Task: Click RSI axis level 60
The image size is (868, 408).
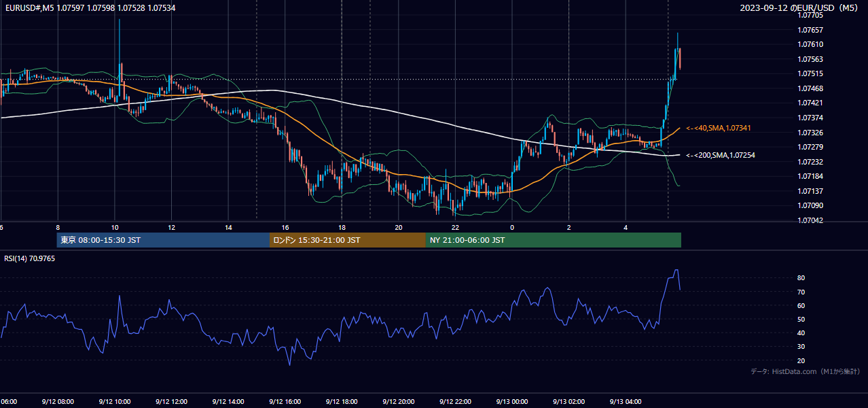Action: coord(801,305)
